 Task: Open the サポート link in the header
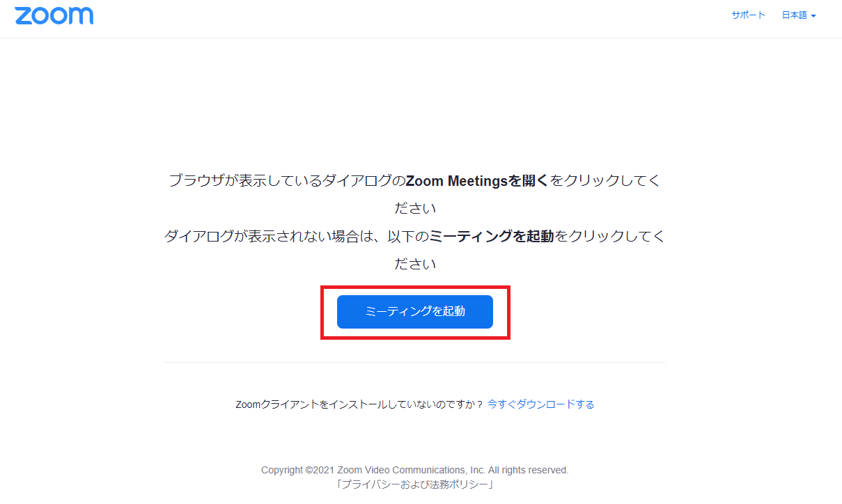click(x=748, y=15)
